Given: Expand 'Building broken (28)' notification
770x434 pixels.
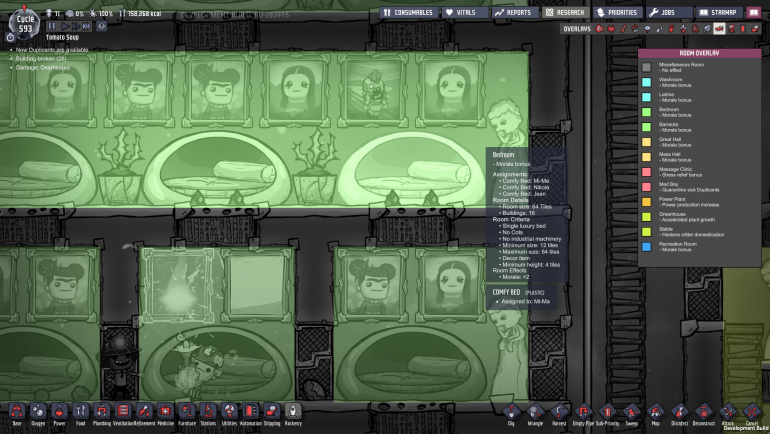Looking at the screenshot, I should [x=41, y=58].
